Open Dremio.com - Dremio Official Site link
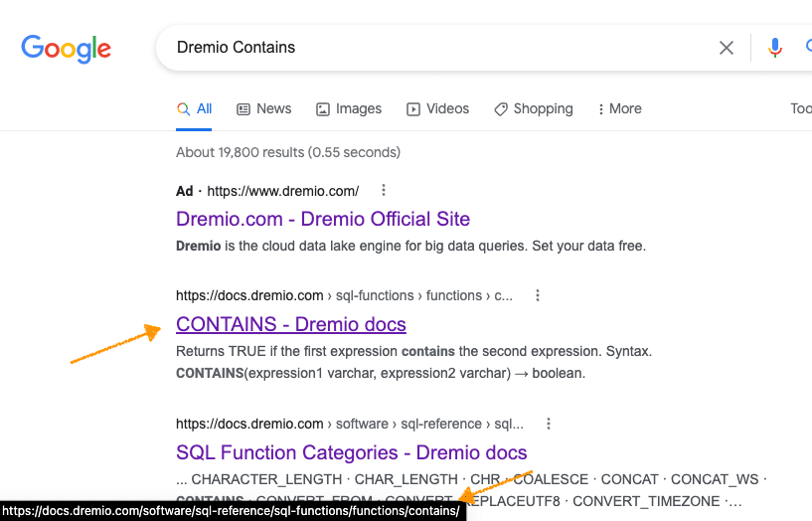The height and width of the screenshot is (521, 812). 323,219
